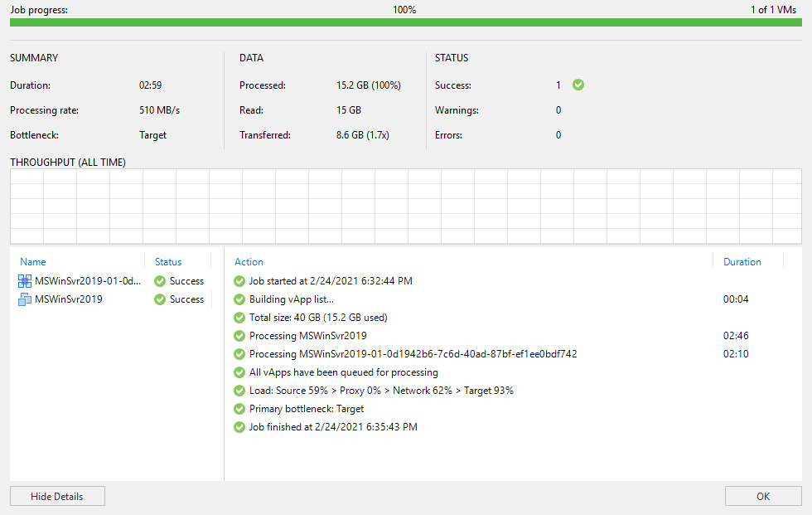Select 'Job started at 2/24/2021 6:32:44 PM'
This screenshot has width=812, height=515.
click(331, 281)
